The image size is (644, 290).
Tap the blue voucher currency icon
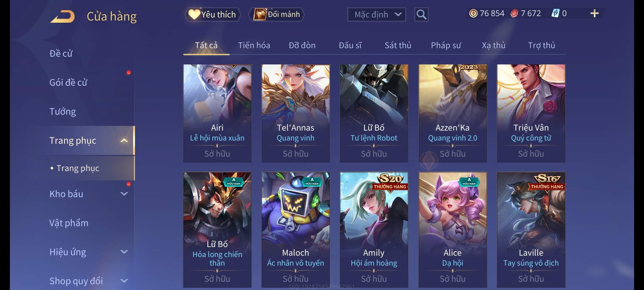tap(555, 13)
